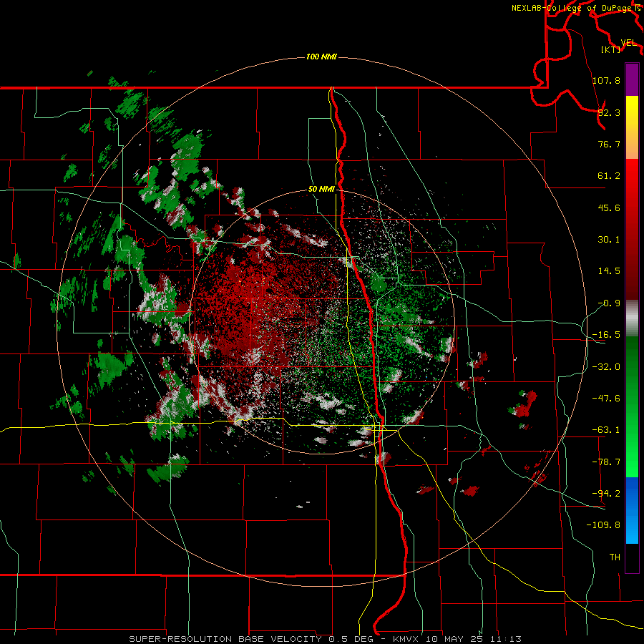Pick the blue segment of color bar
The width and height of the screenshot is (644, 644).
[x=632, y=510]
